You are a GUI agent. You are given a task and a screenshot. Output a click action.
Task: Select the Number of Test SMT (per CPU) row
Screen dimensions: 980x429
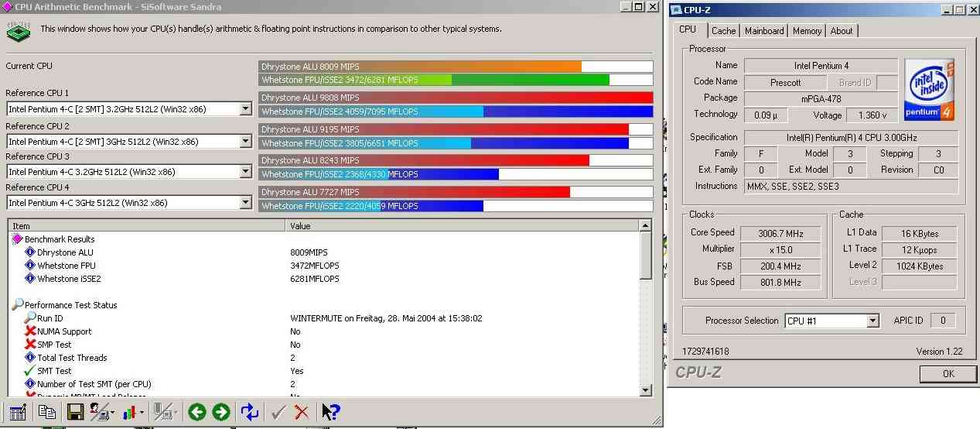pos(323,384)
